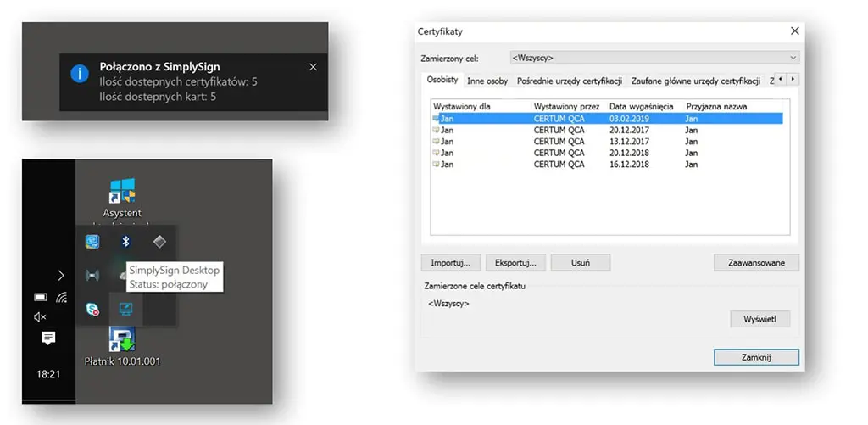868x425 pixels.
Task: Select the date 03.02.2019 cell
Action: [630, 119]
